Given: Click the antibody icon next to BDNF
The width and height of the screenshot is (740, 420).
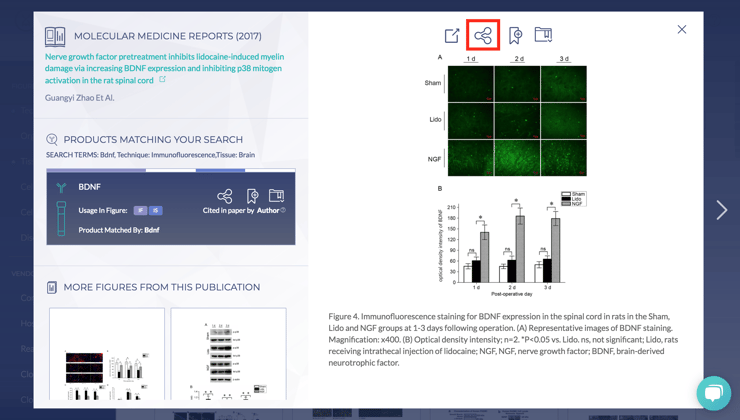Looking at the screenshot, I should point(61,188).
